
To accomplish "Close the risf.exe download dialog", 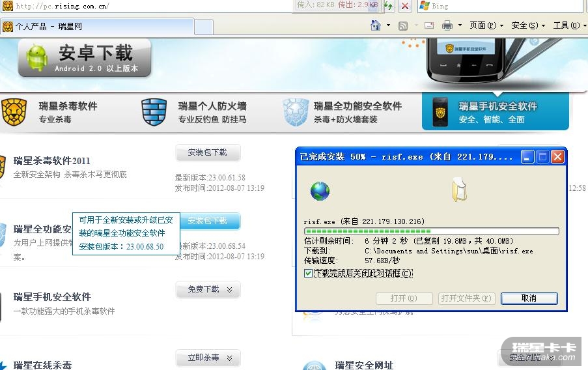I will point(557,157).
